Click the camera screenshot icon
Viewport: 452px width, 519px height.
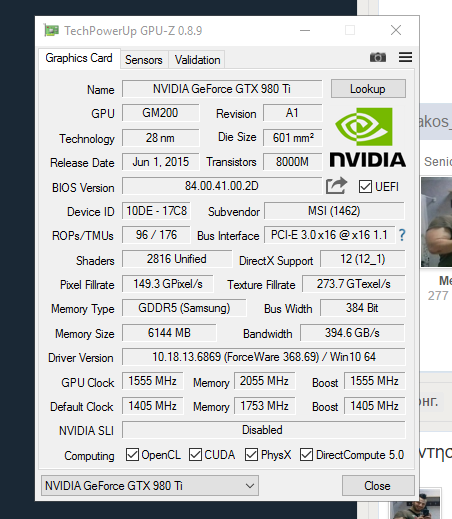378,57
